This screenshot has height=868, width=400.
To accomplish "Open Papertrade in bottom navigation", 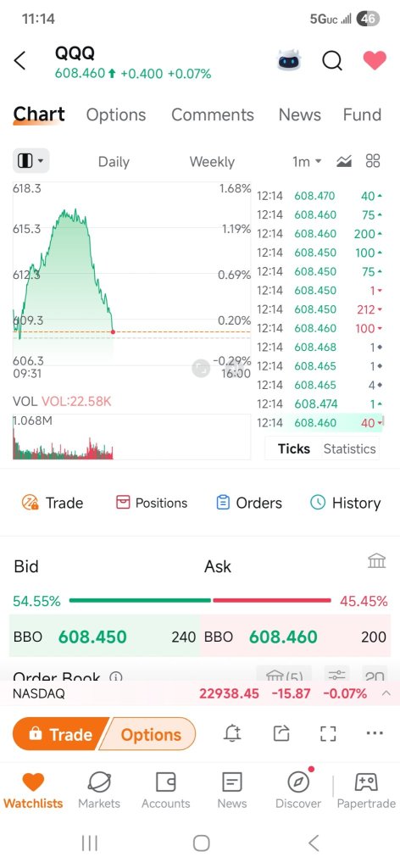I will point(366,791).
